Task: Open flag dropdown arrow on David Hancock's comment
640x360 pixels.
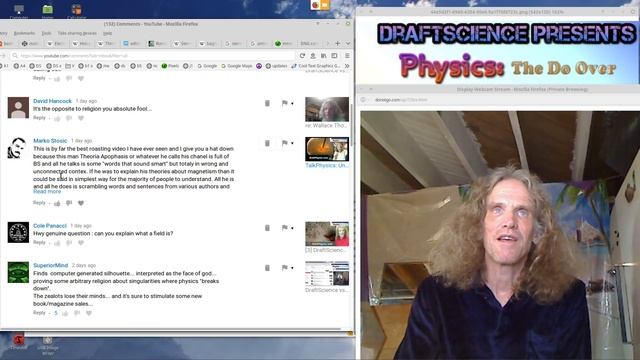Action: click(292, 104)
